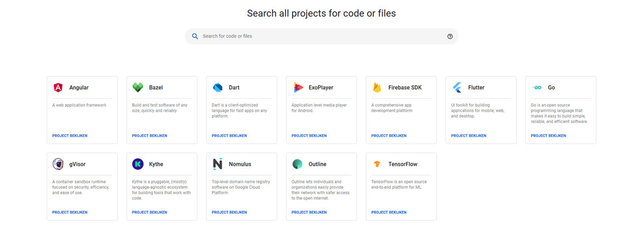Focus the Search for code or files field
The width and height of the screenshot is (644, 227).
pyautogui.click(x=321, y=36)
